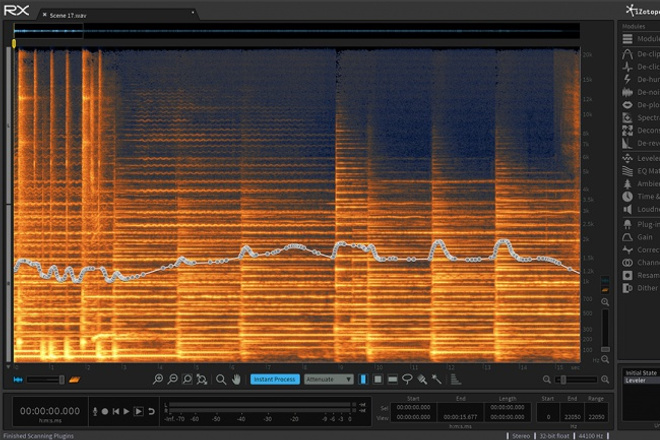Click the Record button

point(105,411)
